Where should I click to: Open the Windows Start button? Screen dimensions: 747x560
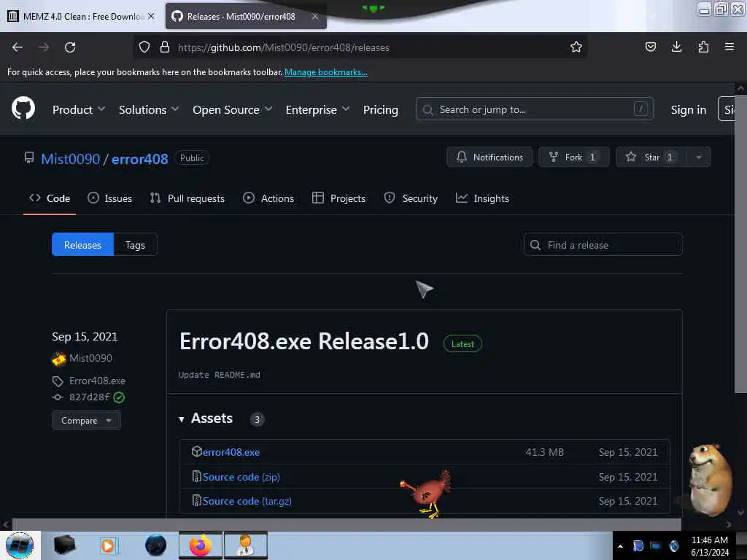pyautogui.click(x=20, y=545)
